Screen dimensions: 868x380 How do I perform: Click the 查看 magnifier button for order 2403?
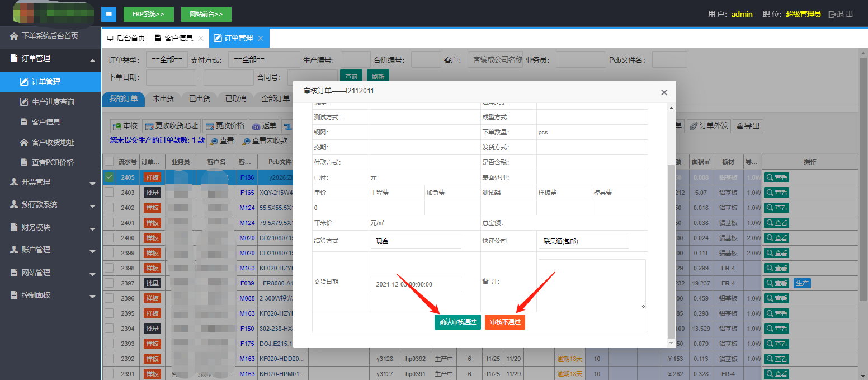click(x=776, y=193)
